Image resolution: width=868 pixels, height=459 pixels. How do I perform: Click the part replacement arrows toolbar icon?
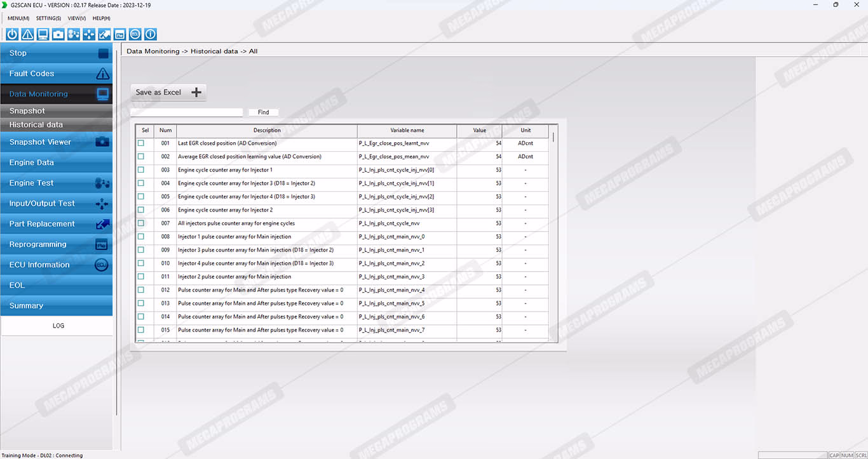104,34
